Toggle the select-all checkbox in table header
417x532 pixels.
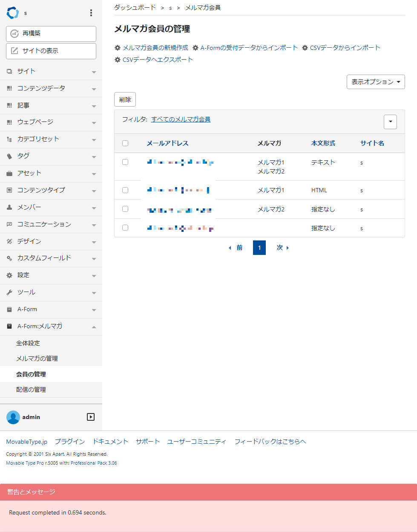coord(125,143)
